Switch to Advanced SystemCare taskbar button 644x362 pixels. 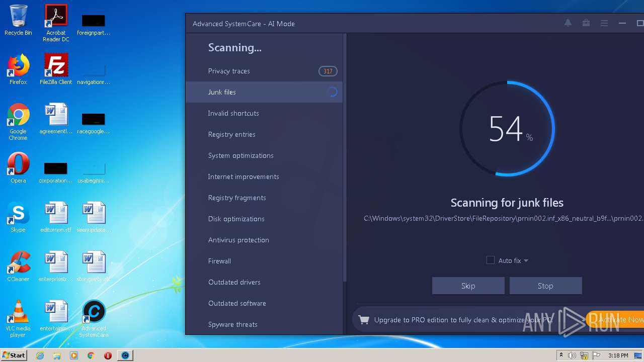pyautogui.click(x=125, y=355)
